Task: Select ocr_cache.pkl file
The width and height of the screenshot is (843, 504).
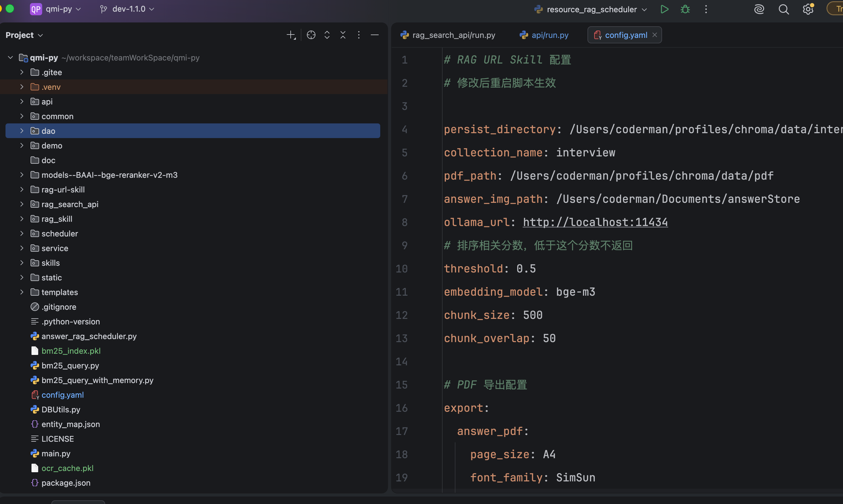Action: point(67,468)
